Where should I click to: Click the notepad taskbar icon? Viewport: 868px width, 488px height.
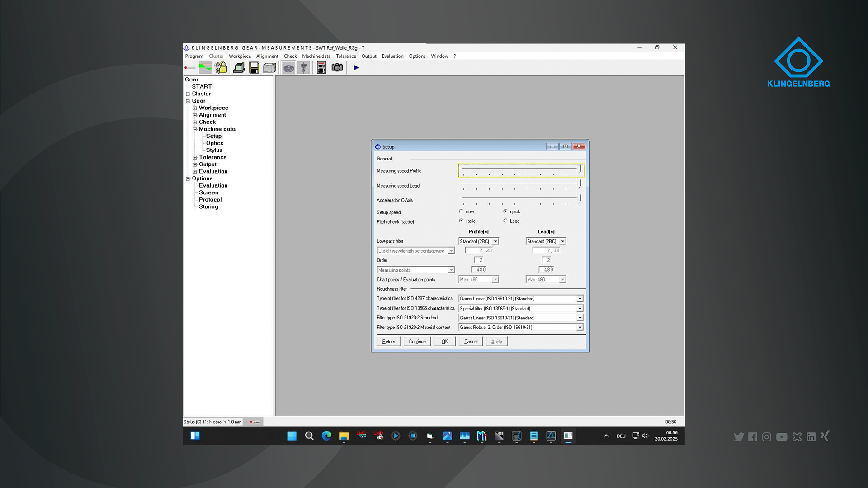534,436
